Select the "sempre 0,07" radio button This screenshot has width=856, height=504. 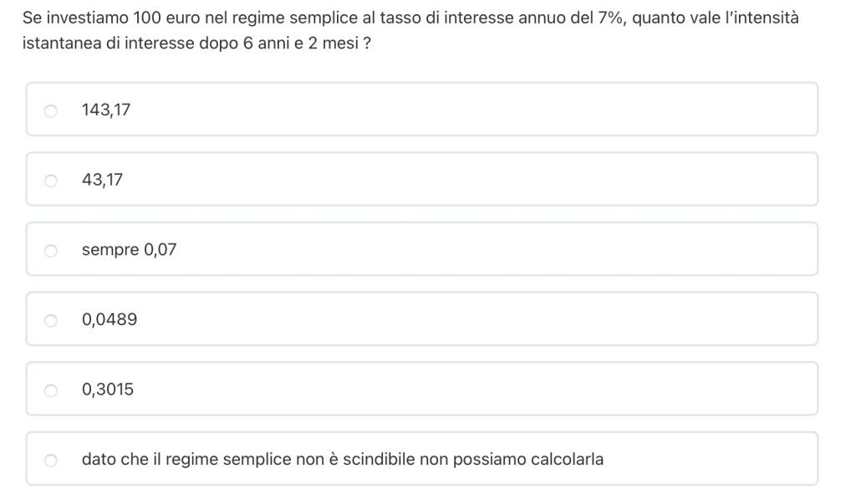coord(51,250)
